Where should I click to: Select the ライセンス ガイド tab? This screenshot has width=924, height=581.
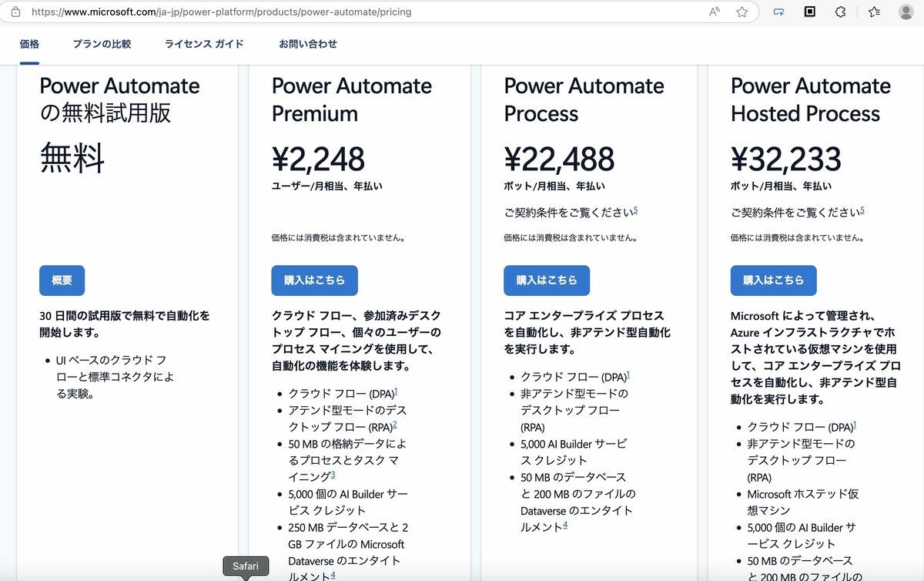(202, 44)
